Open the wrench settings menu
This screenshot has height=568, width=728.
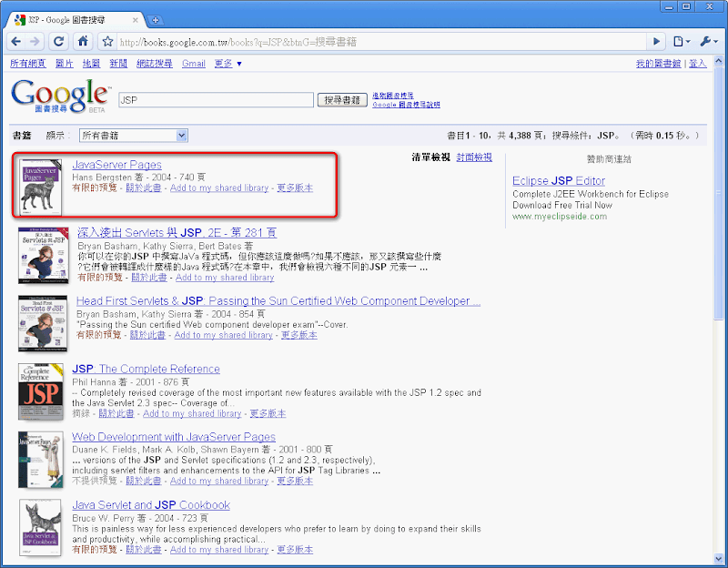click(x=709, y=41)
